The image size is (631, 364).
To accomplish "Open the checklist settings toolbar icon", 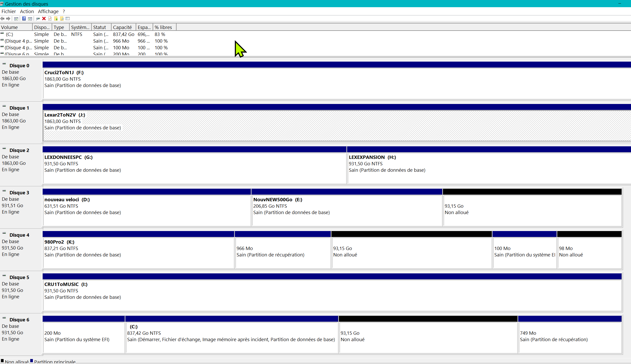I will coord(68,18).
